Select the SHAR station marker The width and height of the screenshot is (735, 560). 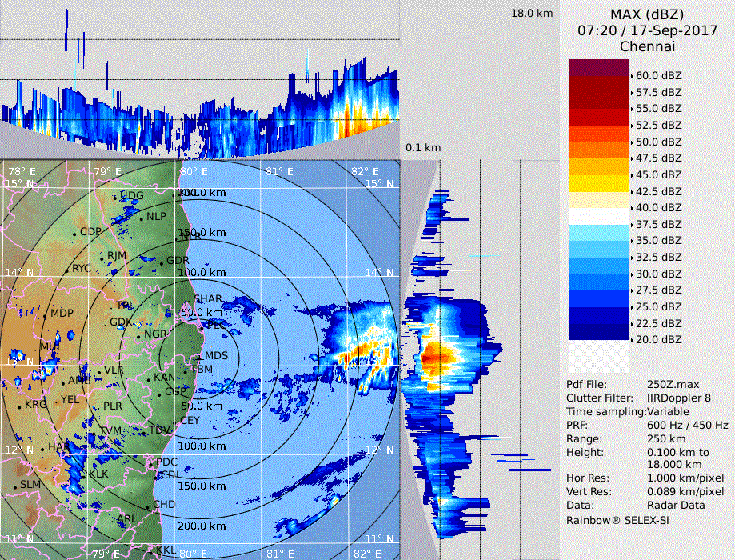190,300
